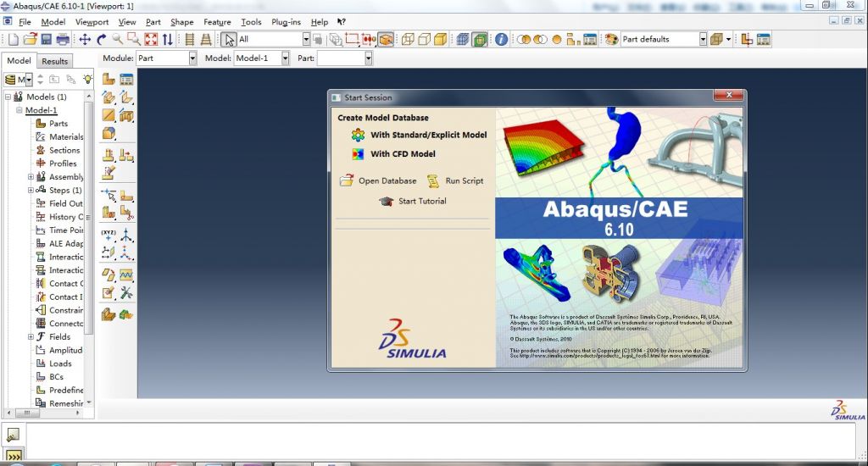Toggle wireframe render style
Image resolution: width=868 pixels, height=466 pixels.
pyautogui.click(x=408, y=39)
